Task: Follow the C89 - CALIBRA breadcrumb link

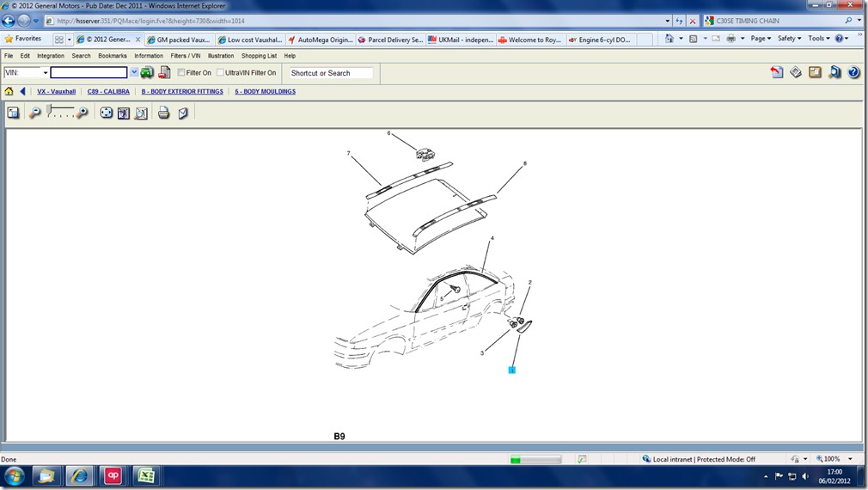Action: (108, 91)
